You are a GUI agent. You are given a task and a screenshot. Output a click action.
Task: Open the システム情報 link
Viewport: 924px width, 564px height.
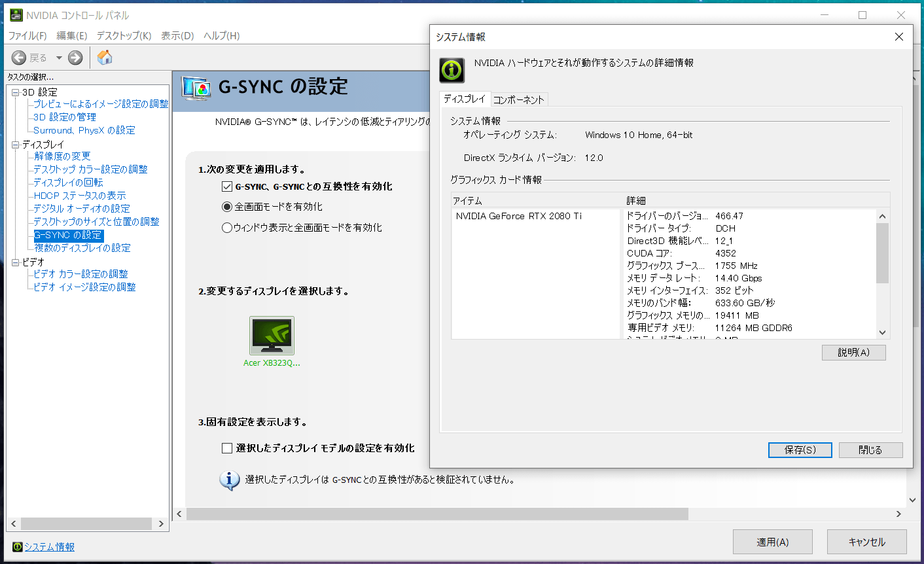click(x=50, y=547)
